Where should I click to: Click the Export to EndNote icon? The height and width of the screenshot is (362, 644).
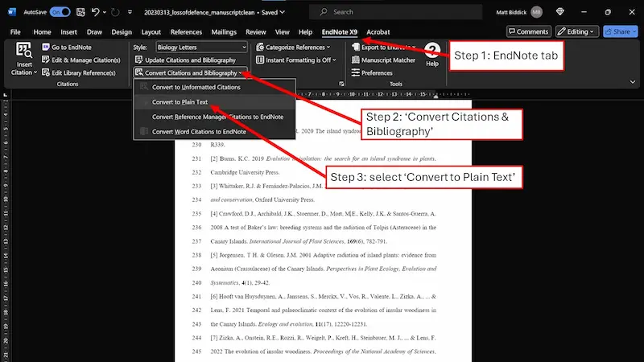pyautogui.click(x=356, y=47)
